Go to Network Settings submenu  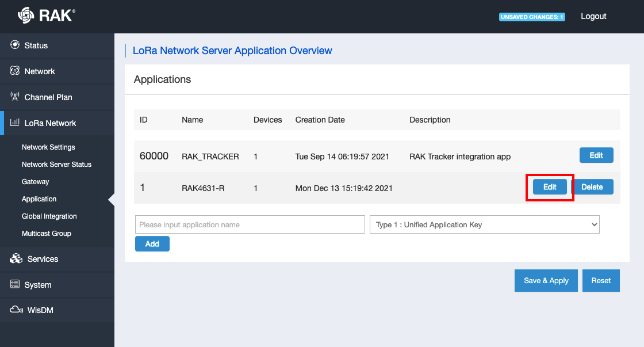pyautogui.click(x=48, y=147)
